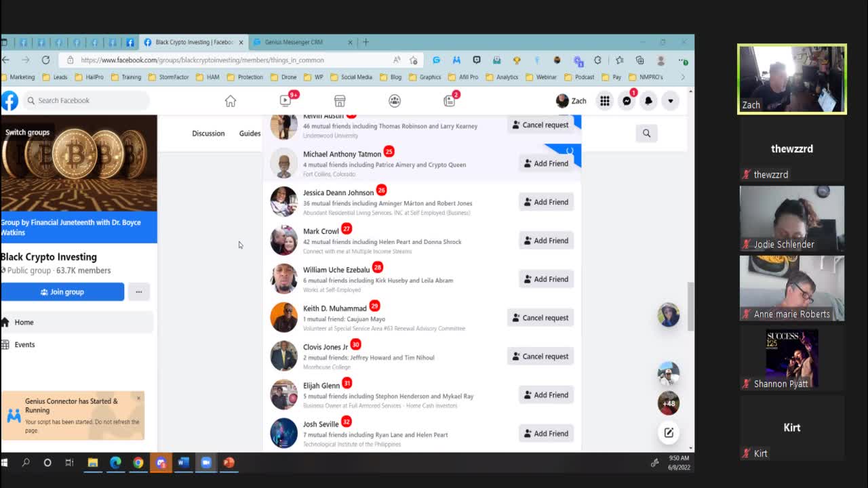Open Mark Crowl's profile picture
Image resolution: width=868 pixels, height=488 pixels.
click(x=283, y=240)
